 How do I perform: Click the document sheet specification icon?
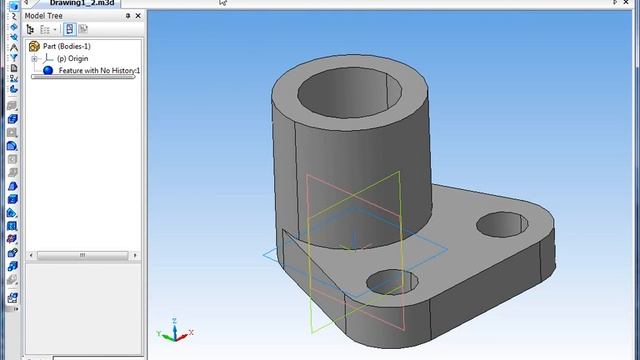point(13,68)
